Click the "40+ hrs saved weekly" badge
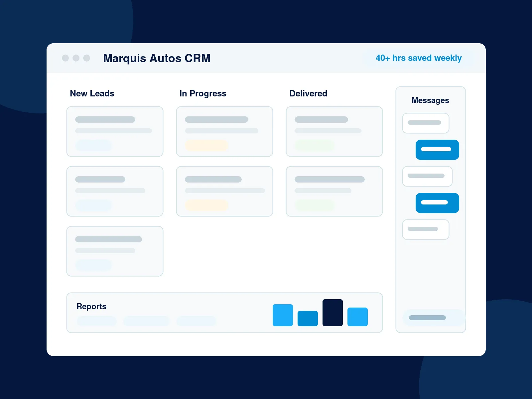This screenshot has width=532, height=399. tap(419, 58)
